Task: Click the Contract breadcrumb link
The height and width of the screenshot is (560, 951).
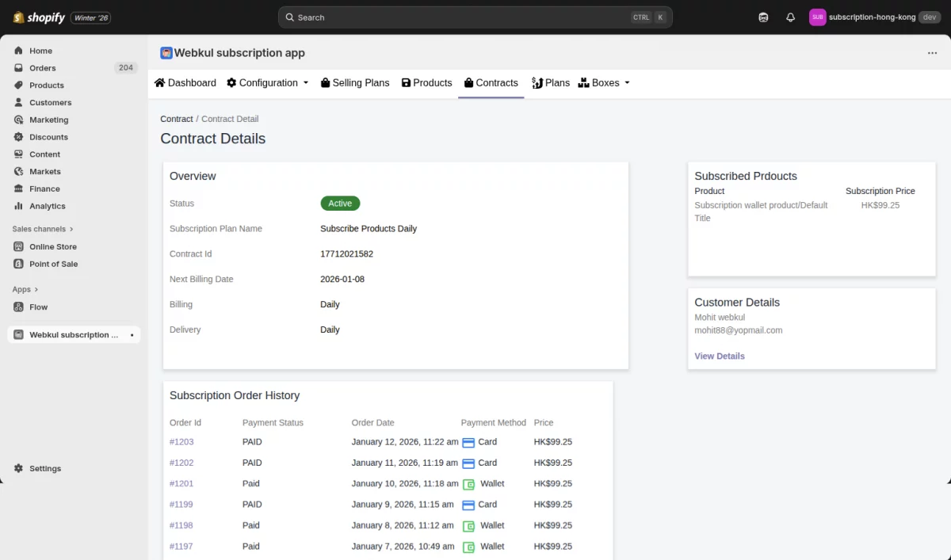Action: (176, 119)
